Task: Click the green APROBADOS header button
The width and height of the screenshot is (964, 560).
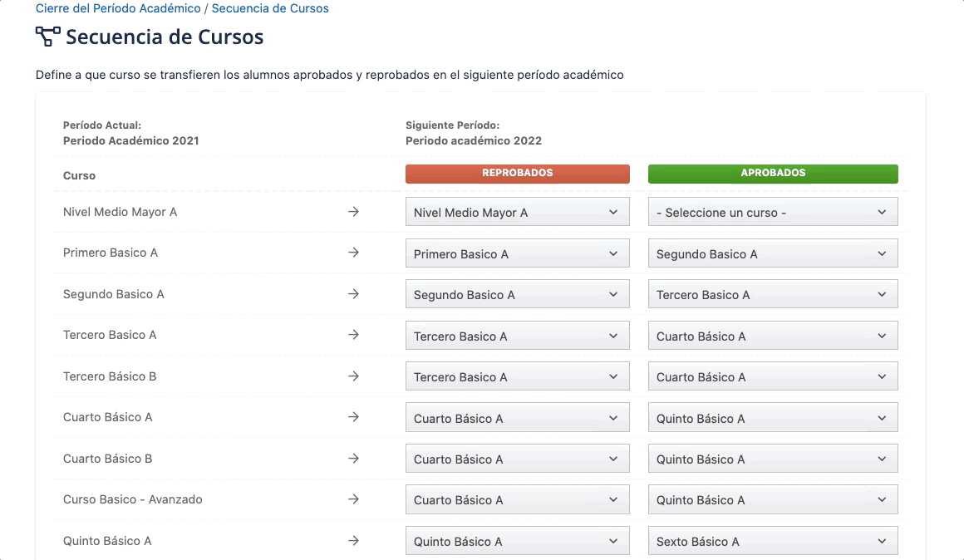Action: coord(772,173)
